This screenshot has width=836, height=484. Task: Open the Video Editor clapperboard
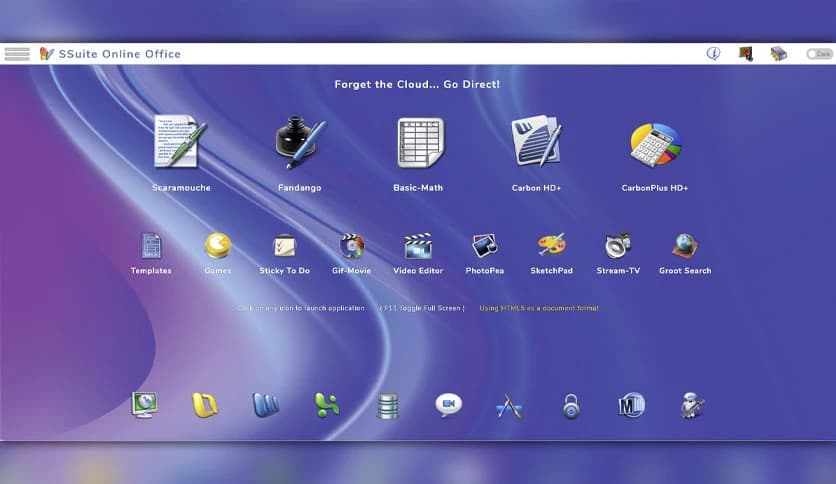pos(418,246)
